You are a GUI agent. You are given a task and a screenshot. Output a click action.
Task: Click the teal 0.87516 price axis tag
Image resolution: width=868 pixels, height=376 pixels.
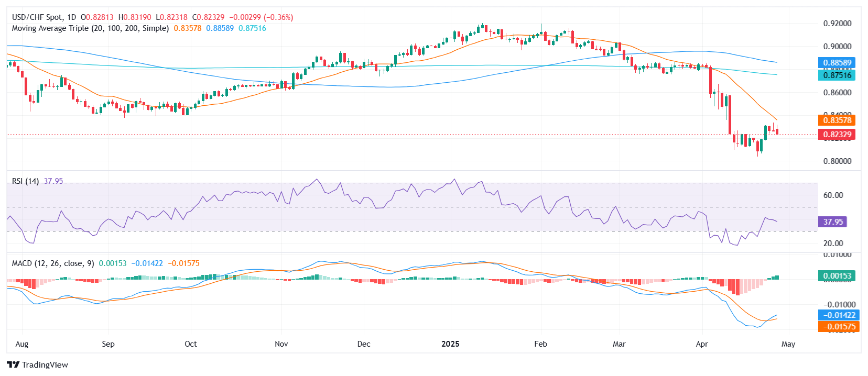coord(837,75)
